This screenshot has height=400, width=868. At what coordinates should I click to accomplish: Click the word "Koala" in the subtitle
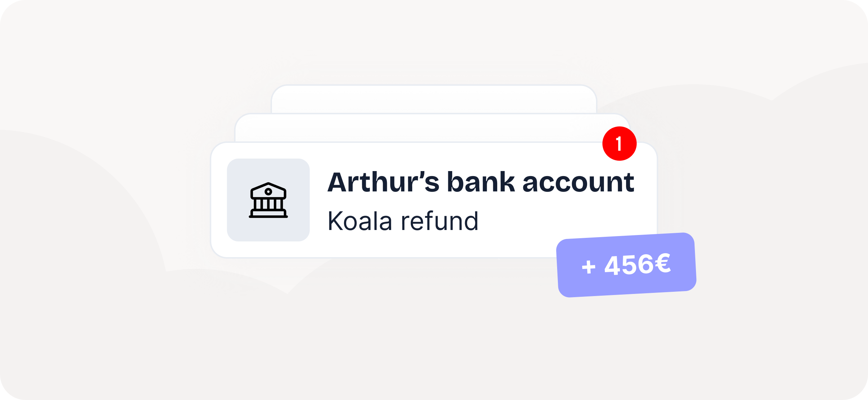tap(360, 221)
